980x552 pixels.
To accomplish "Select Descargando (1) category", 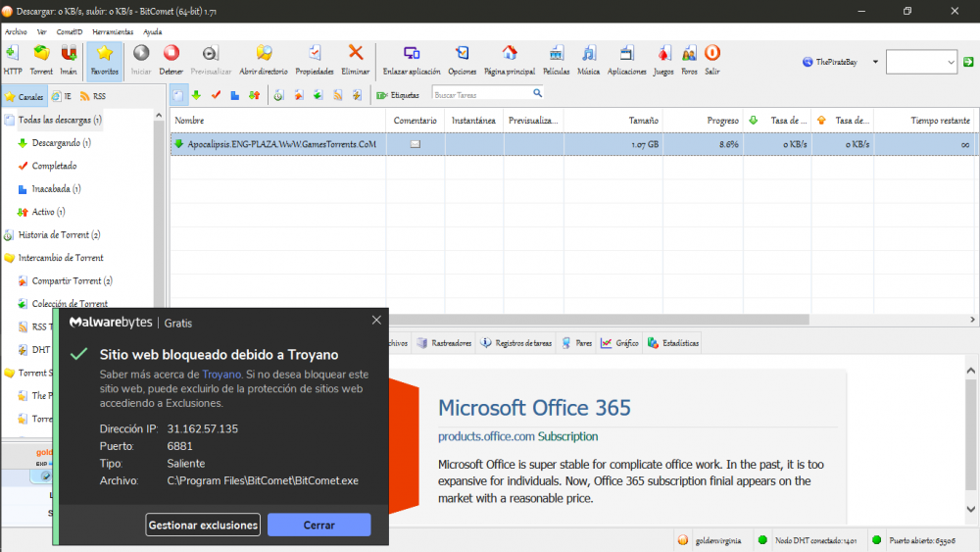I will click(x=61, y=142).
